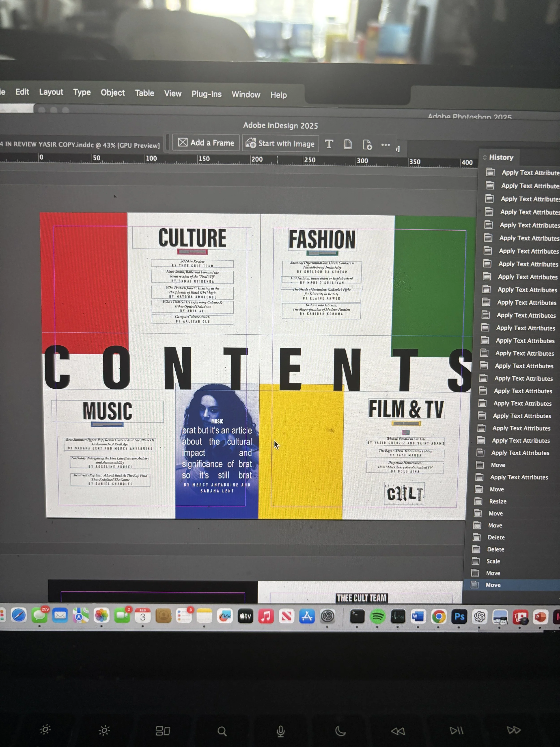The width and height of the screenshot is (560, 747).
Task: Select the last highlighted Move history state
Action: tap(493, 585)
